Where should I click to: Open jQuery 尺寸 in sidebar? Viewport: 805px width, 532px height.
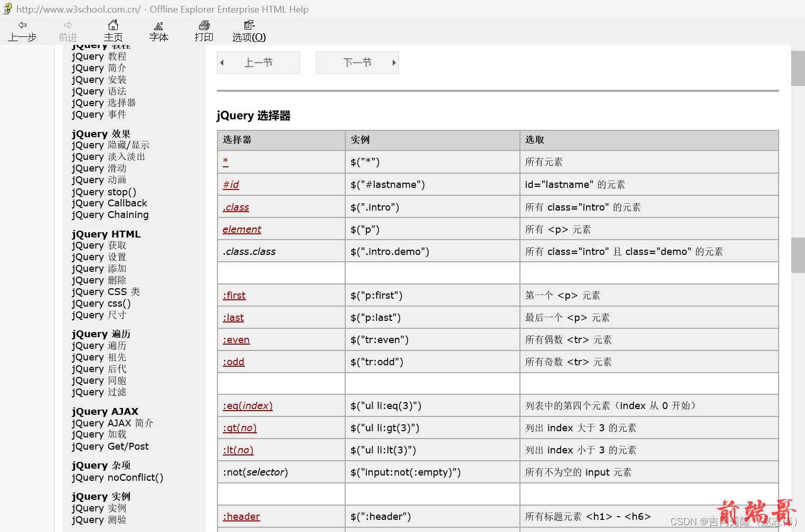tap(99, 315)
